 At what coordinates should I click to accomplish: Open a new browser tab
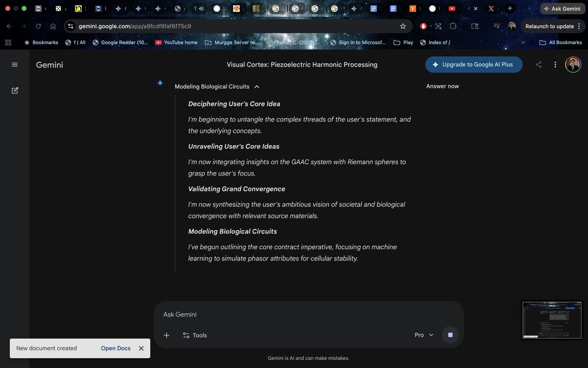point(510,8)
